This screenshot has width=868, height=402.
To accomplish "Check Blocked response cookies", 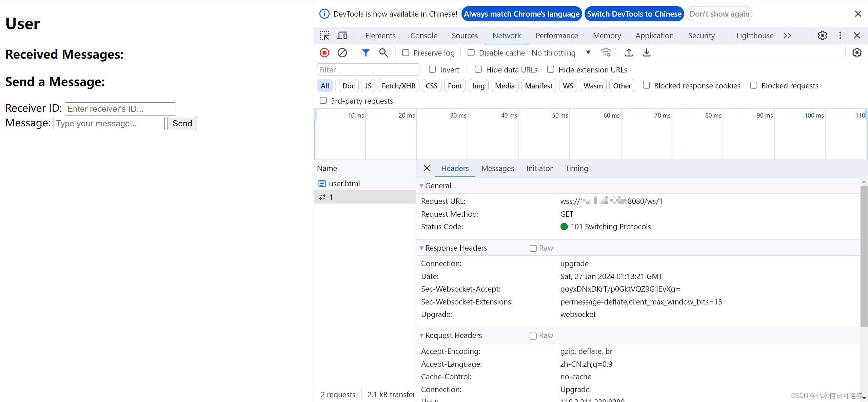I will point(646,85).
